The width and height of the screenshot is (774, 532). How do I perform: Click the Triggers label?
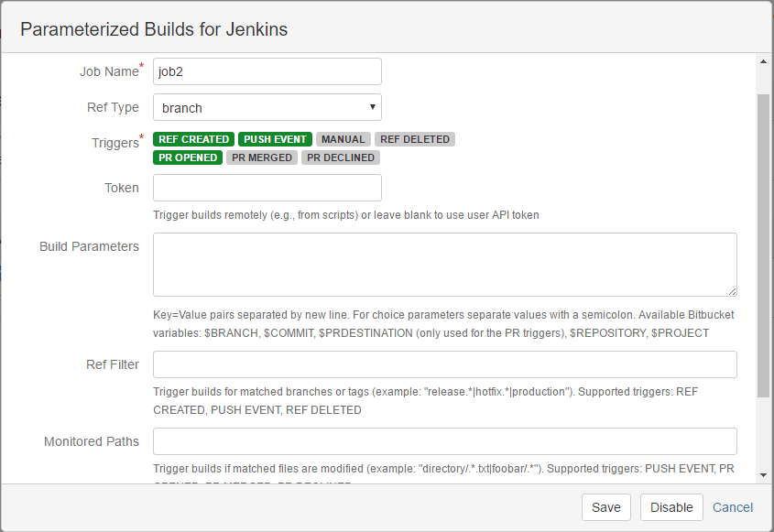point(117,142)
